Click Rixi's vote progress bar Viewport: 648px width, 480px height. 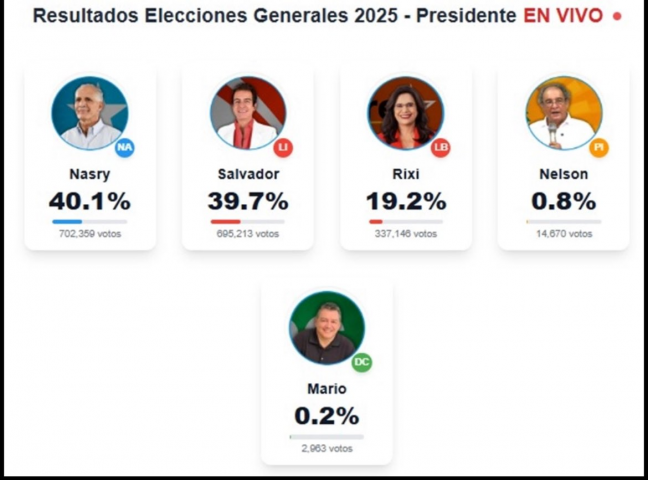pos(376,221)
